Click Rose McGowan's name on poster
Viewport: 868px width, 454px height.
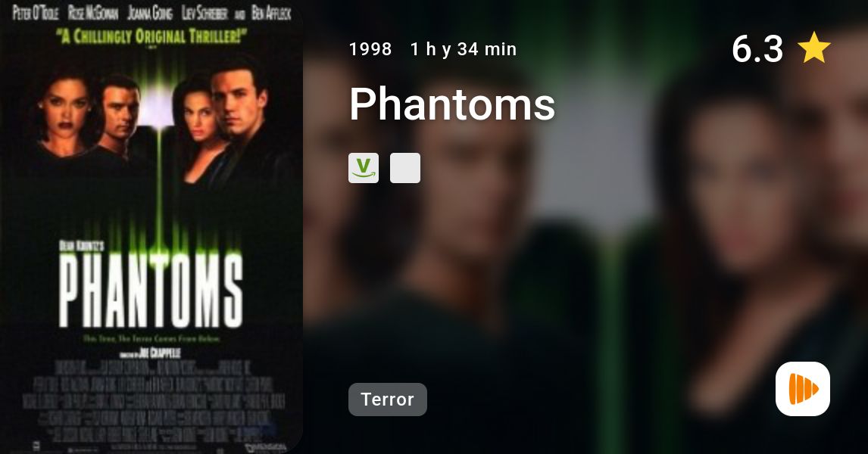point(93,13)
